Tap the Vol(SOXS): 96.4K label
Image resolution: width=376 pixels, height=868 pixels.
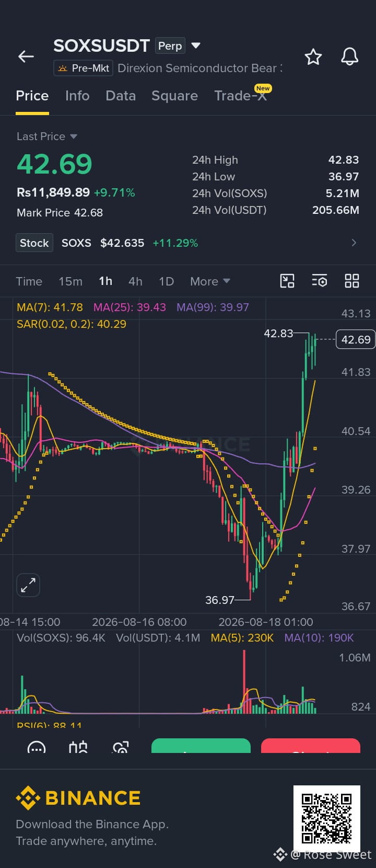61,637
